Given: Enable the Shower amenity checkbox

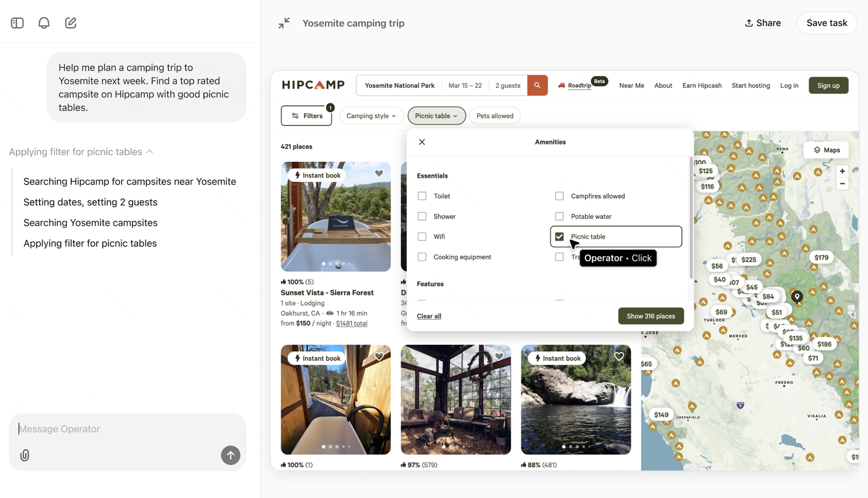Looking at the screenshot, I should pyautogui.click(x=422, y=216).
